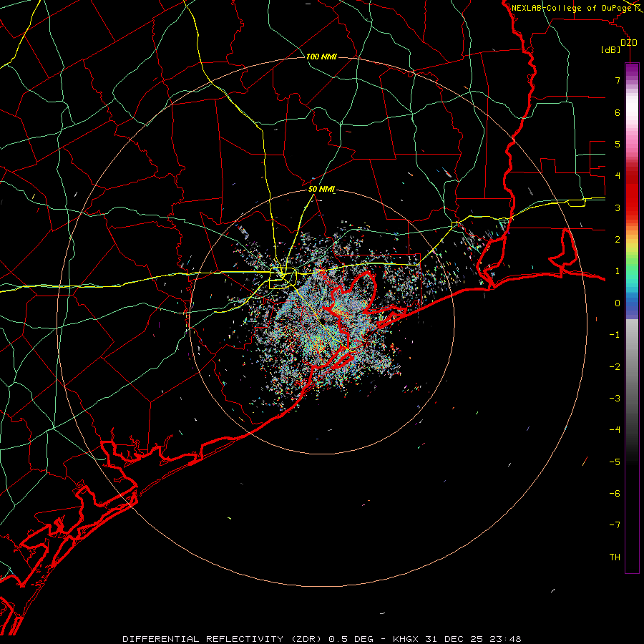Select the -1 dB label on the scale

coord(615,335)
